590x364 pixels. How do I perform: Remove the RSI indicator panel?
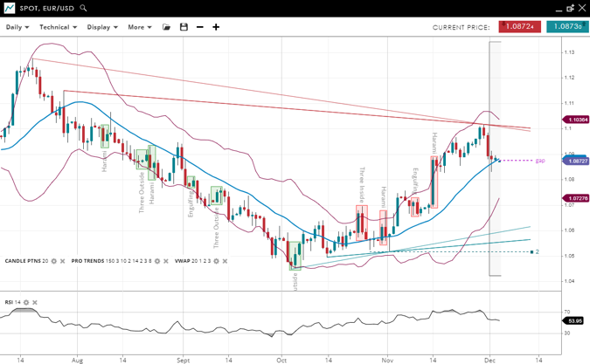pyautogui.click(x=35, y=302)
